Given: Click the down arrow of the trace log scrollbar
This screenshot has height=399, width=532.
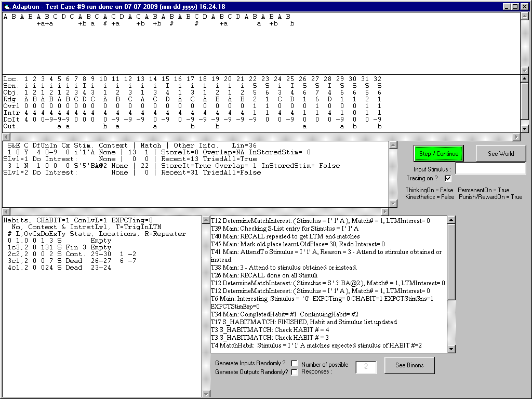Looking at the screenshot, I should (x=451, y=349).
